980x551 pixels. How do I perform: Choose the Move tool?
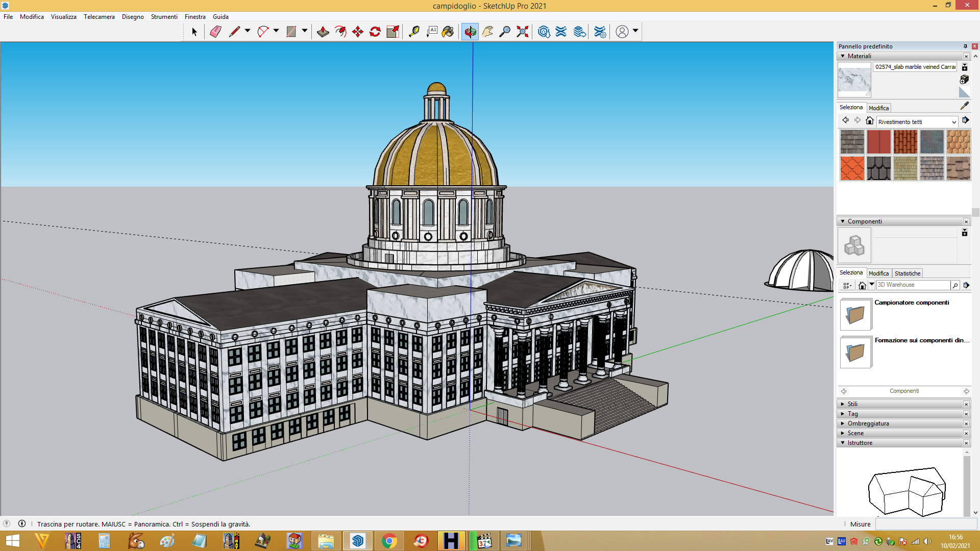[357, 32]
